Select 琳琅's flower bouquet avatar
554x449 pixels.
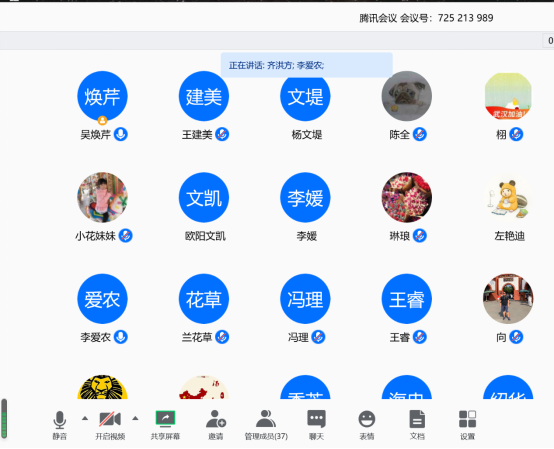[407, 197]
